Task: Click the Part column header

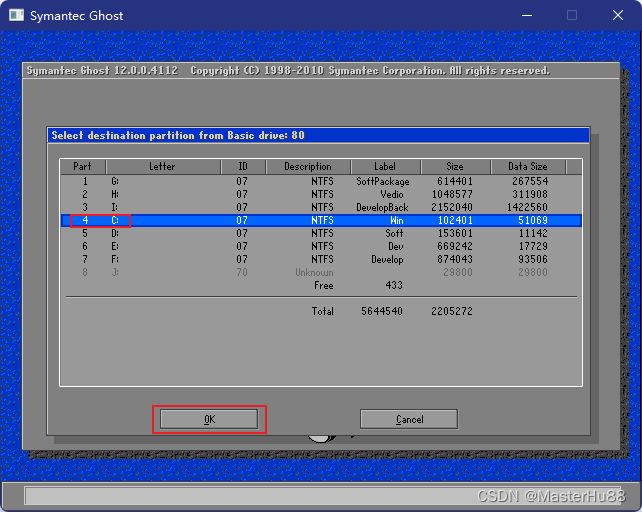Action: tap(83, 167)
